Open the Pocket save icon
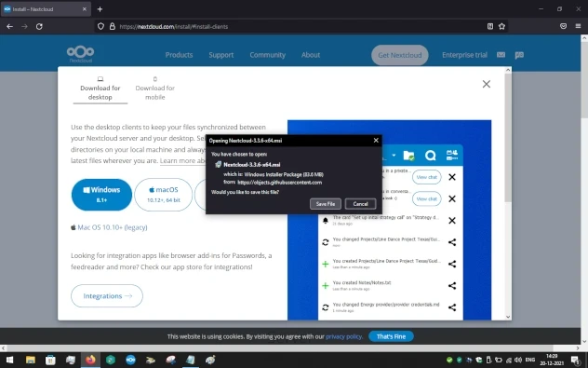The width and height of the screenshot is (588, 368). coord(563,26)
